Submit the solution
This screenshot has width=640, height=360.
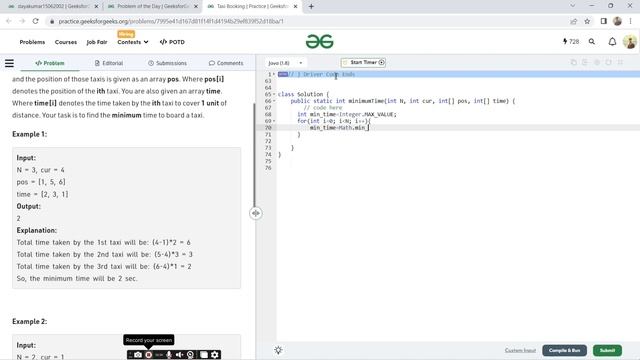click(x=607, y=350)
